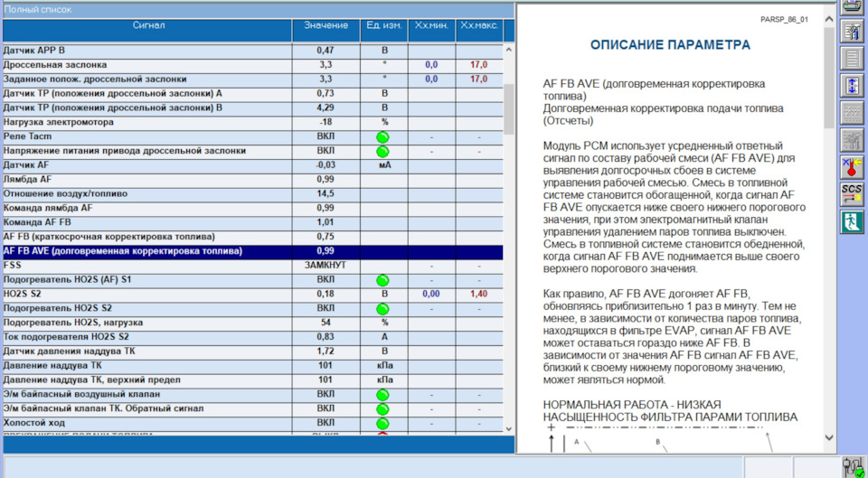Click the 1,40 max value for HO2S S2
Image resolution: width=868 pixels, height=478 pixels.
(479, 295)
